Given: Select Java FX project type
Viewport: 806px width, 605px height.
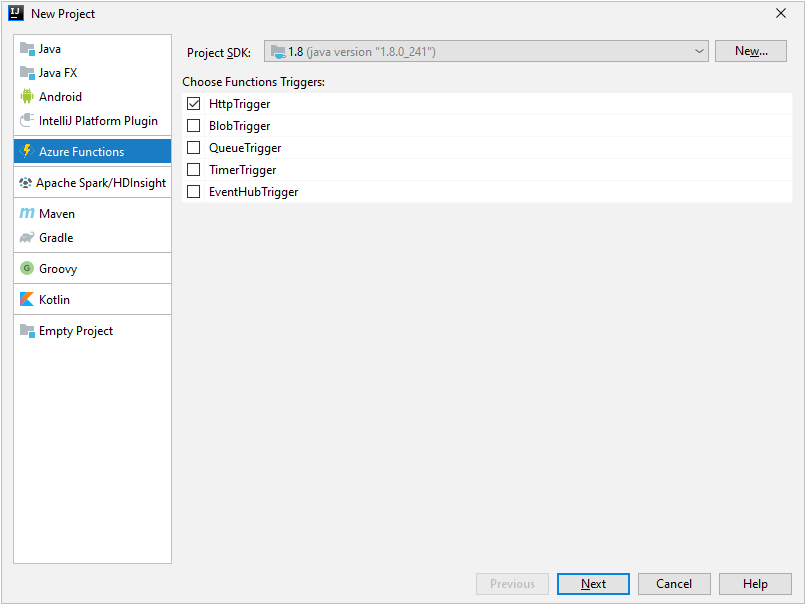Looking at the screenshot, I should pyautogui.click(x=93, y=72).
